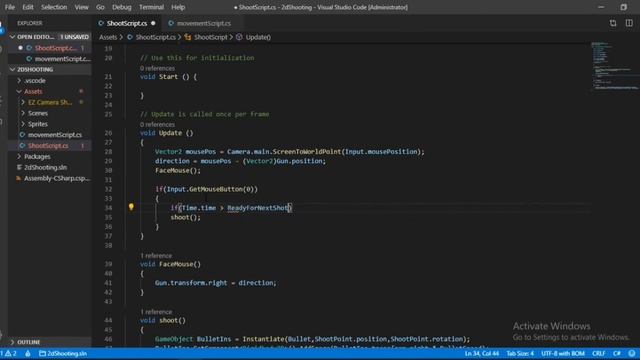Click the Tab Size: 4 status item

pos(520,353)
